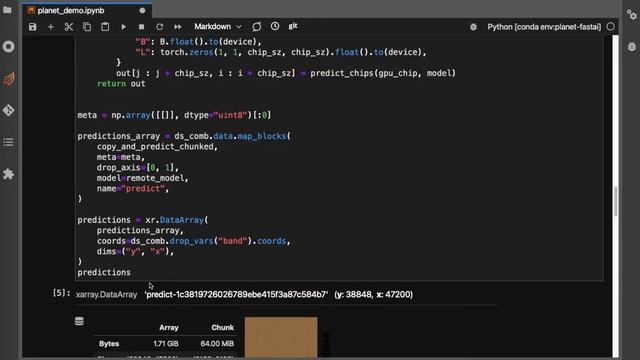
Task: Click the predict-1c3819726026789ebe415f3a87c584b7 array name
Action: (x=236, y=295)
